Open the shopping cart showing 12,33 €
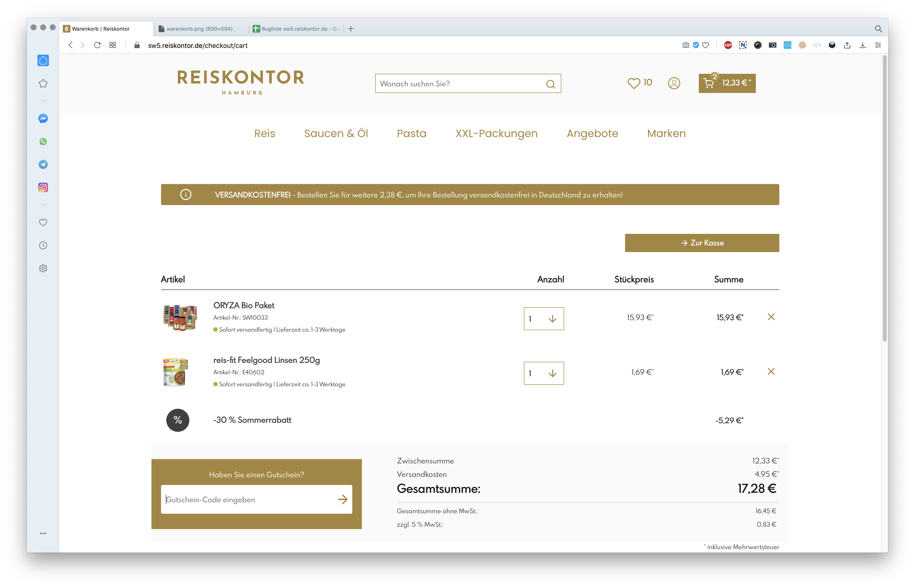The width and height of the screenshot is (915, 588). point(727,83)
